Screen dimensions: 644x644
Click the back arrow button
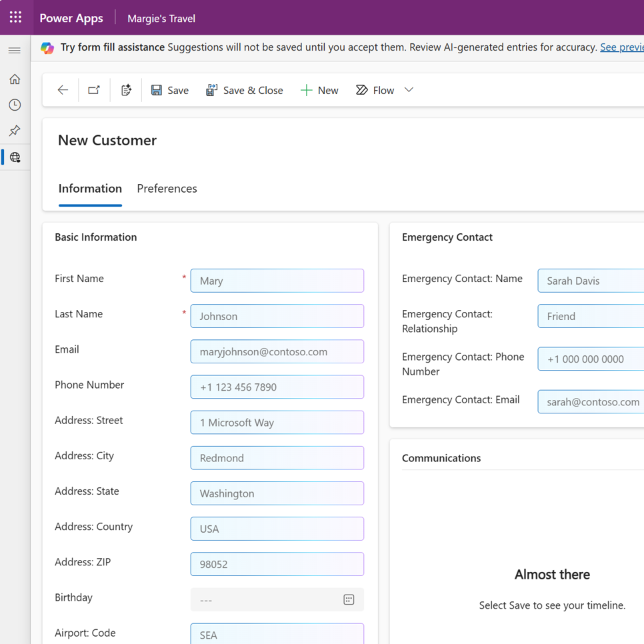tap(63, 90)
